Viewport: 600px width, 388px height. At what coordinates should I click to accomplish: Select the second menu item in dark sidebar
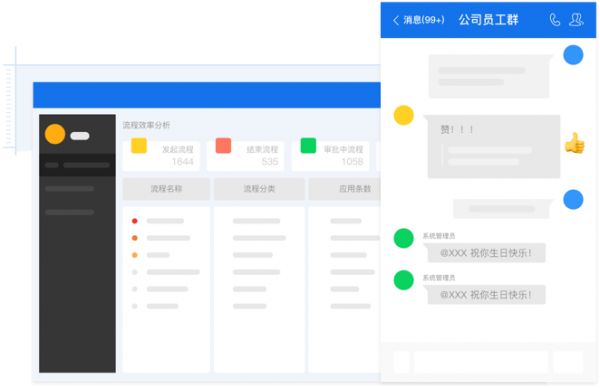69,189
